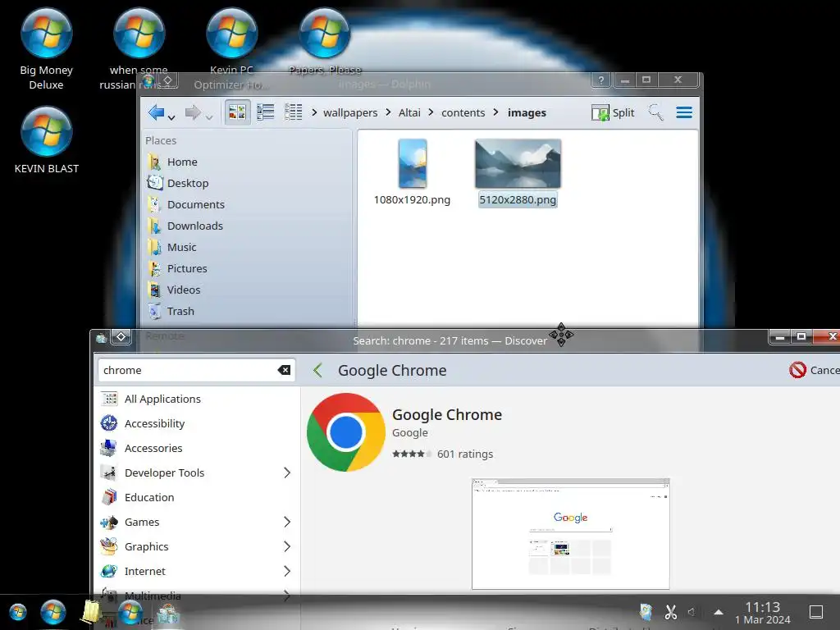This screenshot has width=840, height=630.
Task: Click the Discover window pin diamond icon
Action: [121, 336]
